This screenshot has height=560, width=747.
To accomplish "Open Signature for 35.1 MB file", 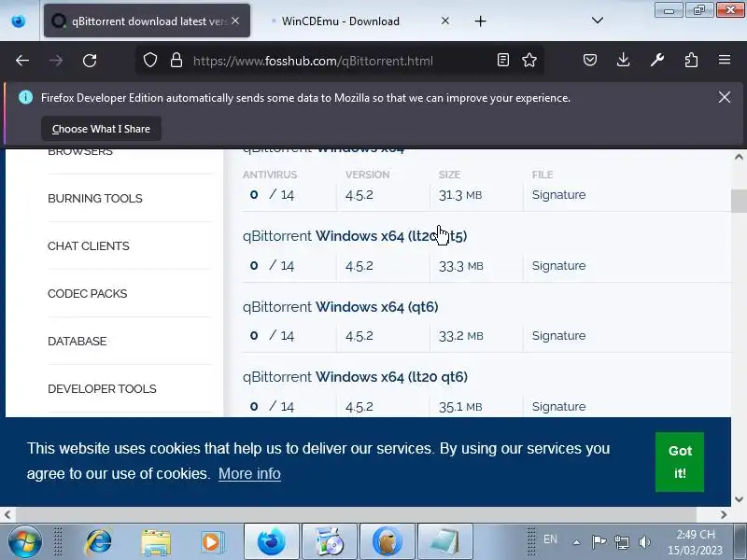I will click(x=558, y=407).
